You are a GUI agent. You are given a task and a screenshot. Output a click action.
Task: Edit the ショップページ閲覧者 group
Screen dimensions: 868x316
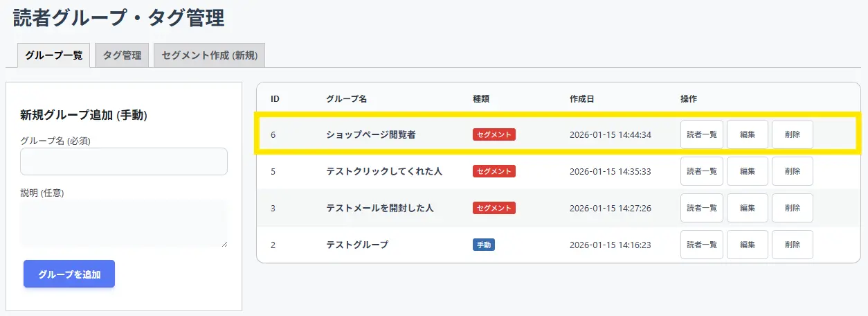tap(747, 134)
